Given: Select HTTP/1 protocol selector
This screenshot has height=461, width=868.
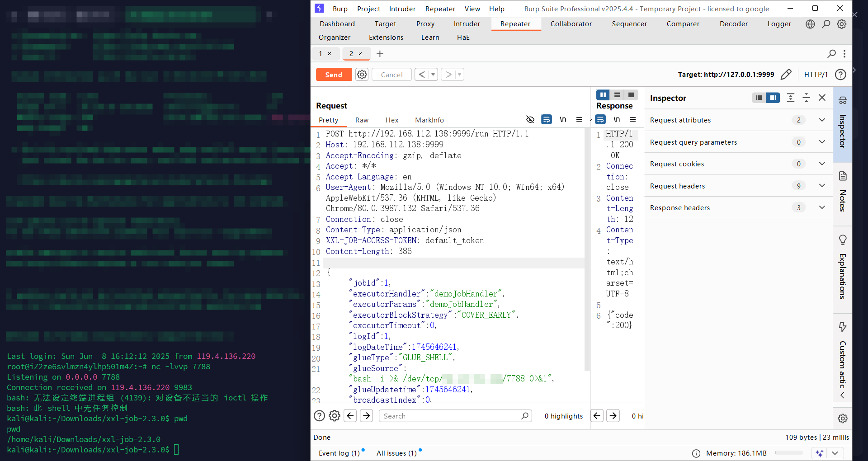Looking at the screenshot, I should click(x=816, y=74).
